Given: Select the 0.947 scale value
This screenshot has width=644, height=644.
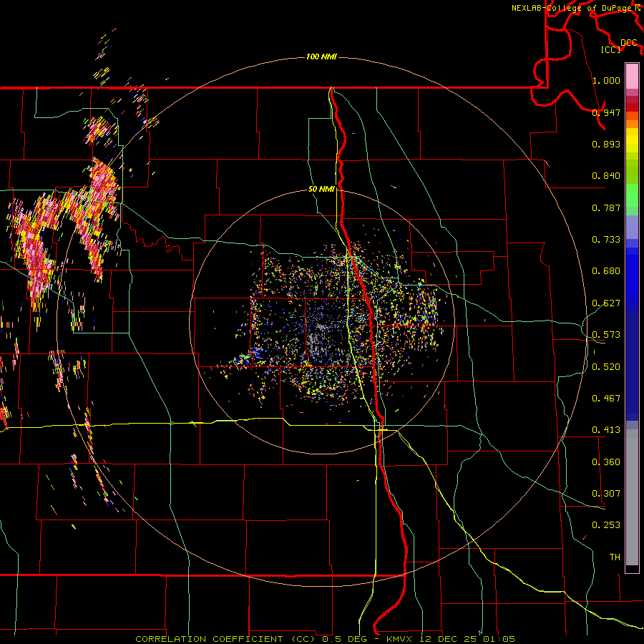Looking at the screenshot, I should [x=606, y=112].
